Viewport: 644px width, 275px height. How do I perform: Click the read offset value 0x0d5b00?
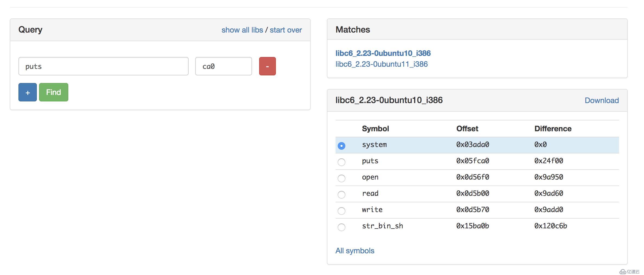pyautogui.click(x=473, y=193)
